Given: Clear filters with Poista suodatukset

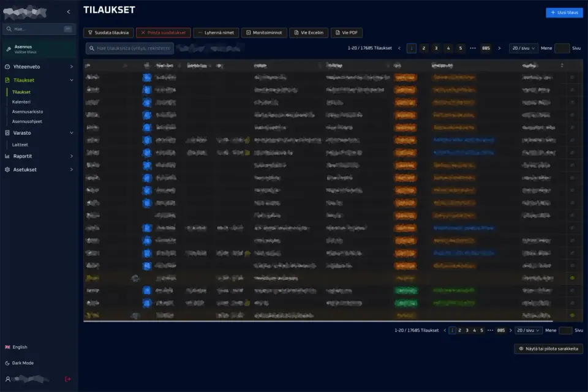Looking at the screenshot, I should click(x=164, y=32).
